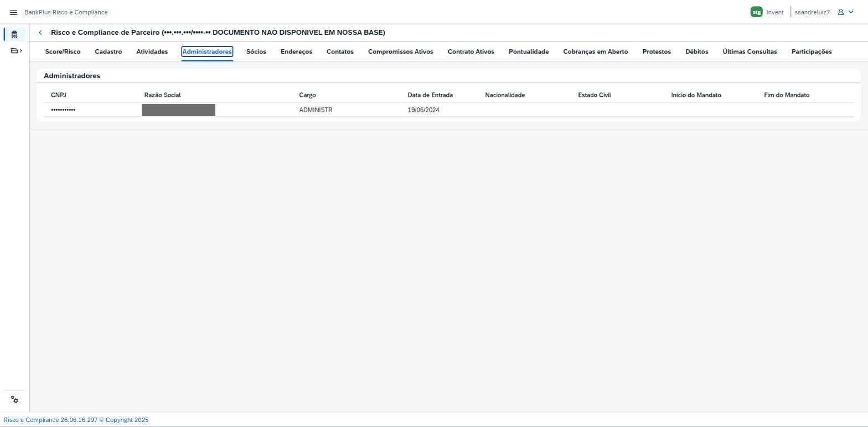Open the Cobranças em Aberto tab
Screen dimensions: 868x427
pos(596,51)
